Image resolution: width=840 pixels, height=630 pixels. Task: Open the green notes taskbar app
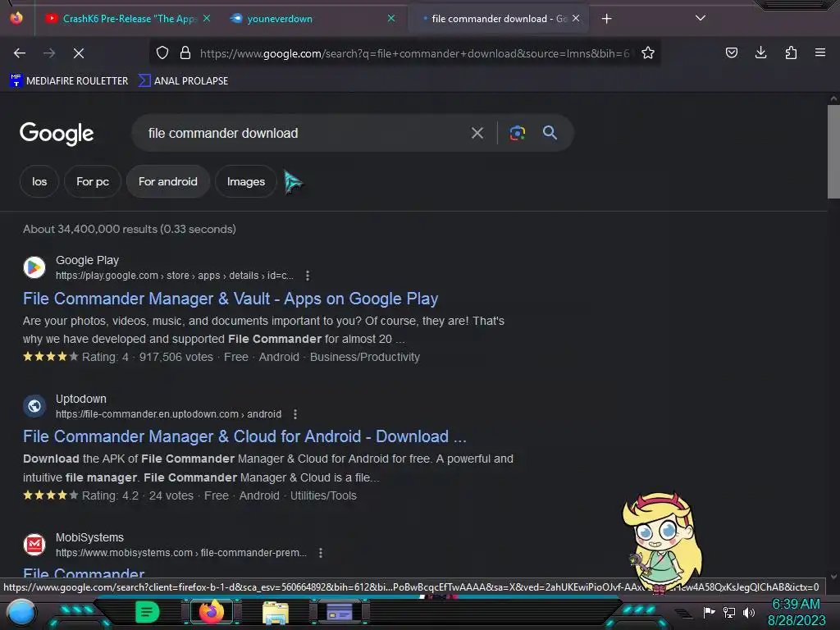148,612
